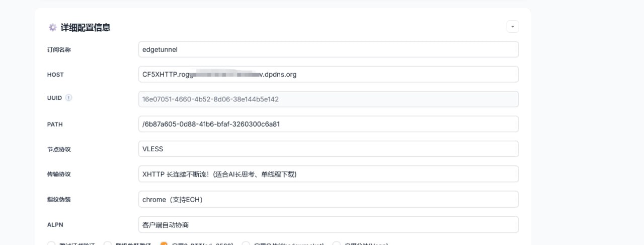Click the ALPN label
The image size is (644, 245).
pyautogui.click(x=55, y=225)
